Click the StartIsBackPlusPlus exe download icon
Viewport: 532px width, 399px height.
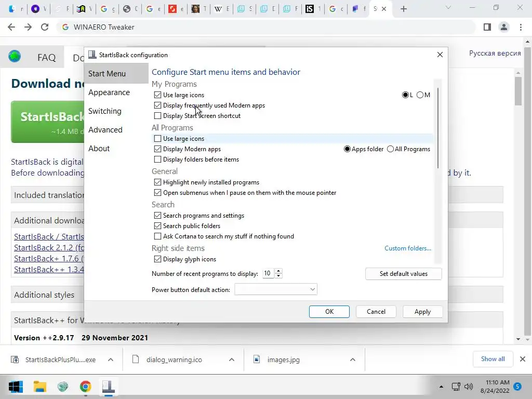[x=15, y=360]
